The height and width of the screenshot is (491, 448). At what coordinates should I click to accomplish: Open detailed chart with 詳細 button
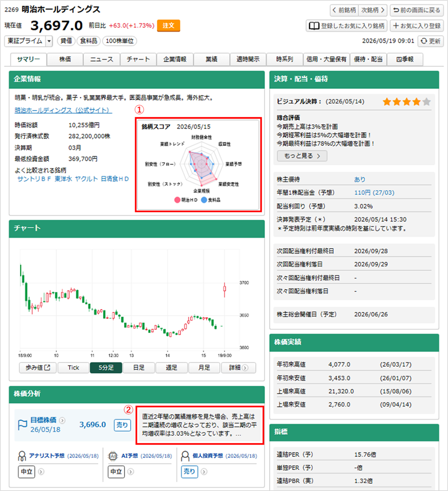click(x=238, y=368)
